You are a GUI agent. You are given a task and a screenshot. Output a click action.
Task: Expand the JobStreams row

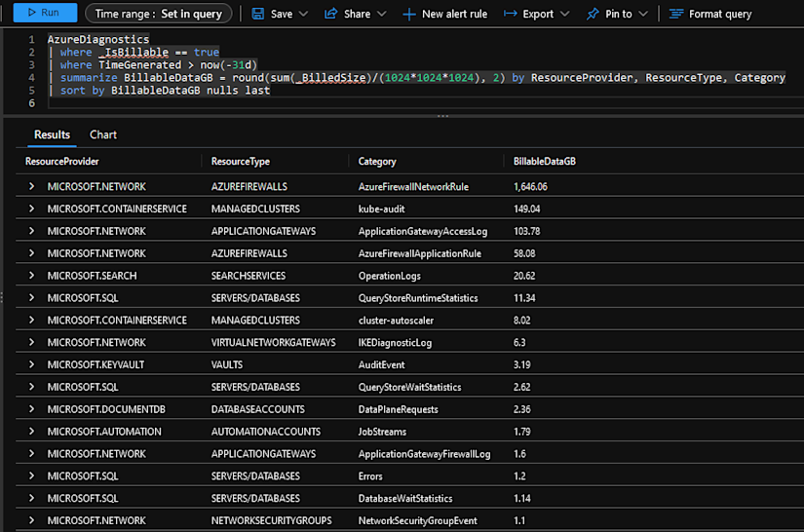pyautogui.click(x=32, y=432)
